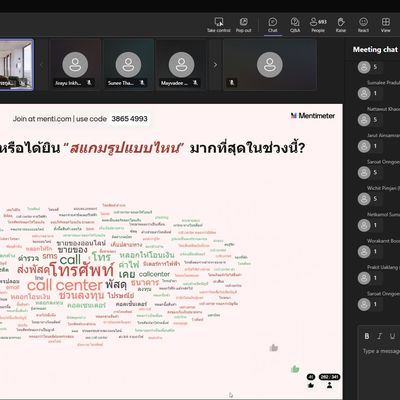Select the video participant tile with office view

16,65
